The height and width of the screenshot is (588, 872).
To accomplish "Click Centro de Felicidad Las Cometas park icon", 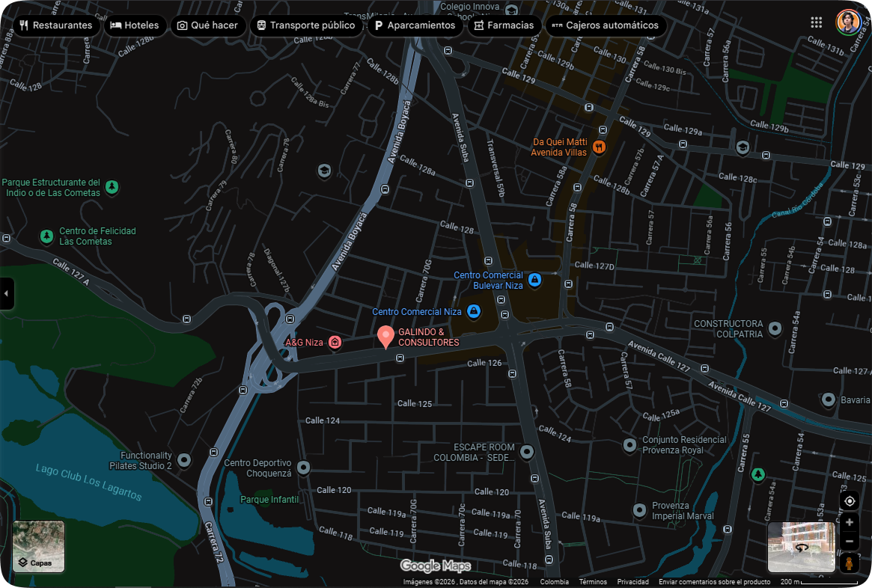I will point(46,236).
